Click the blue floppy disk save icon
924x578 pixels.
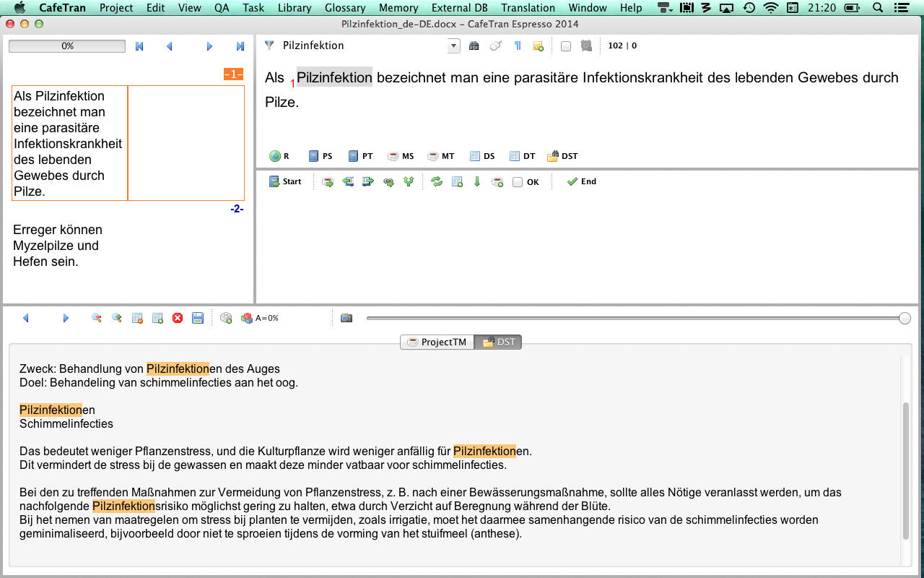pos(197,318)
